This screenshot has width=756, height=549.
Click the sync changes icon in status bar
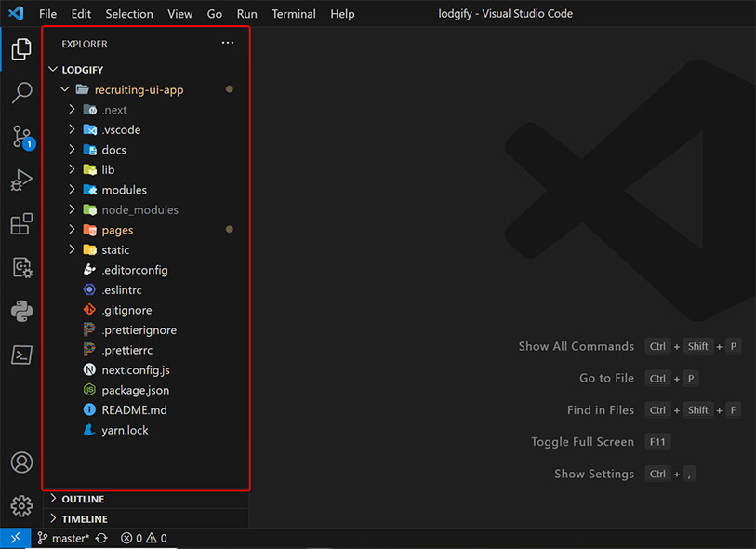[x=101, y=538]
